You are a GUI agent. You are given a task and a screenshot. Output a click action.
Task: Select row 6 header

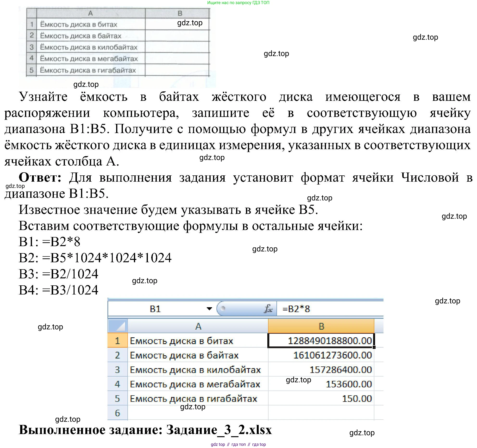point(117,413)
